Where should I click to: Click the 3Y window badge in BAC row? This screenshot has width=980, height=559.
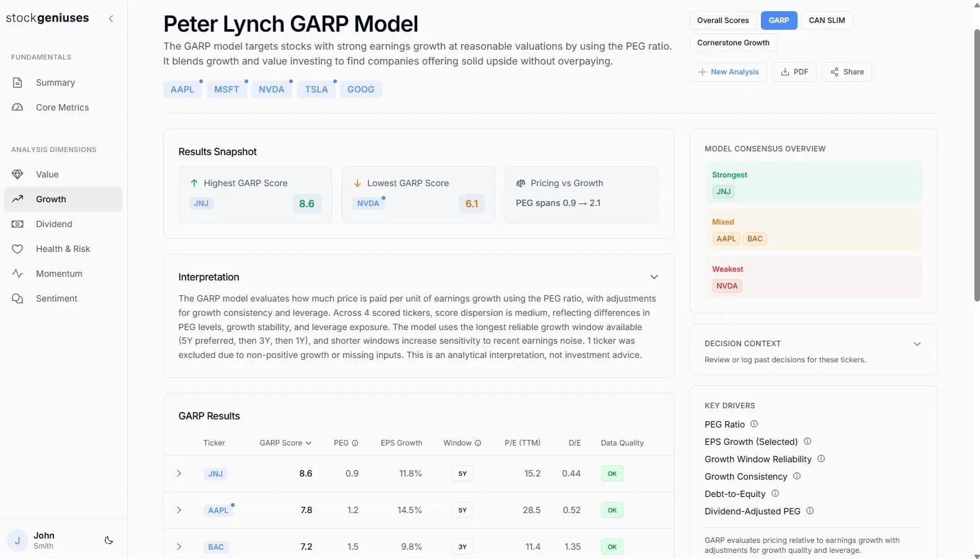point(462,547)
